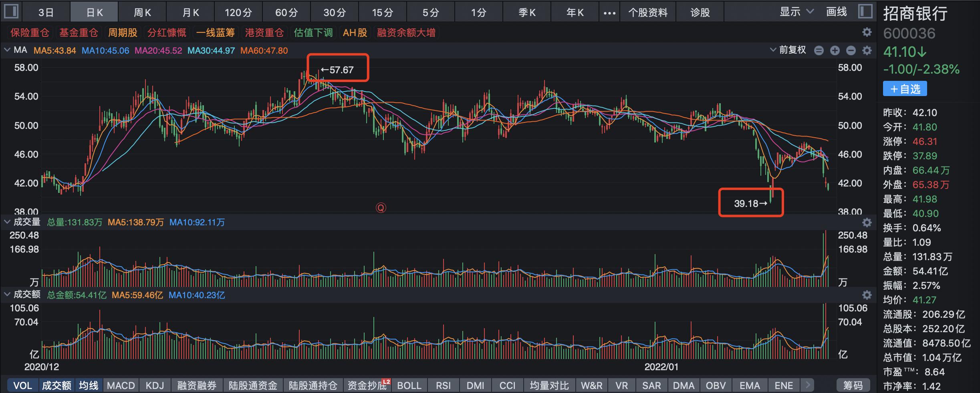Show more period options with ellipsis
The height and width of the screenshot is (393, 980).
pos(609,13)
